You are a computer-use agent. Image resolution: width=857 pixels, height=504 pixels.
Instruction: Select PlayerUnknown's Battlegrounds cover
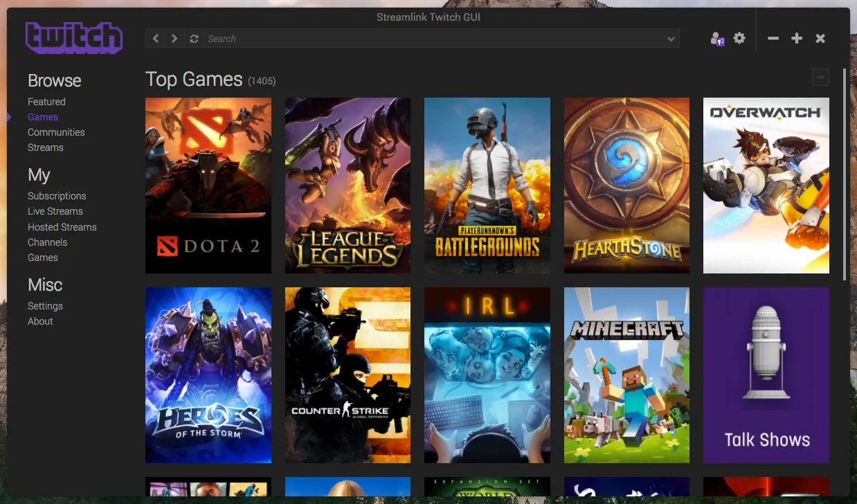click(x=487, y=186)
